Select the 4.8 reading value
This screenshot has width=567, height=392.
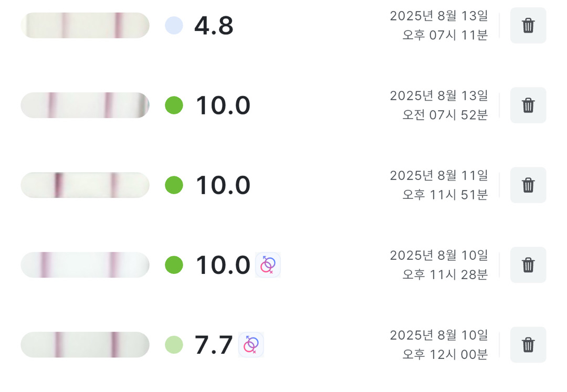[214, 25]
